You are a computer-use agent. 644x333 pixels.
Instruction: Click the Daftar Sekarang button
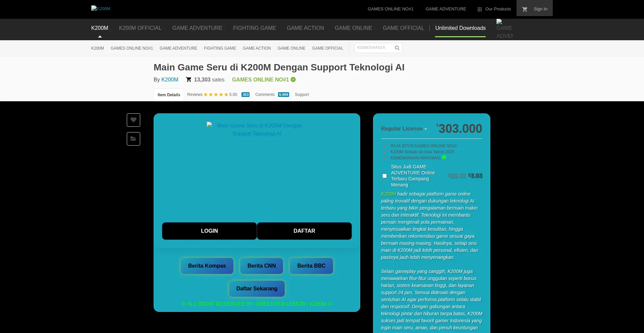tap(257, 289)
